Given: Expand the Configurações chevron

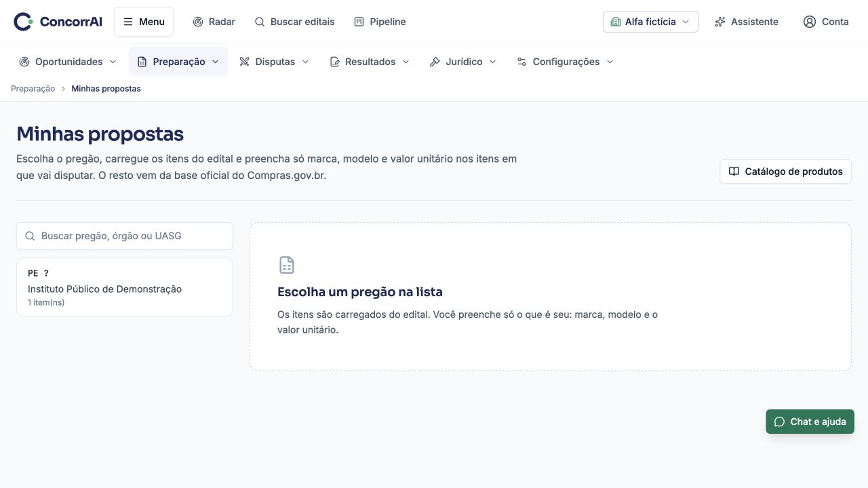Looking at the screenshot, I should 610,62.
